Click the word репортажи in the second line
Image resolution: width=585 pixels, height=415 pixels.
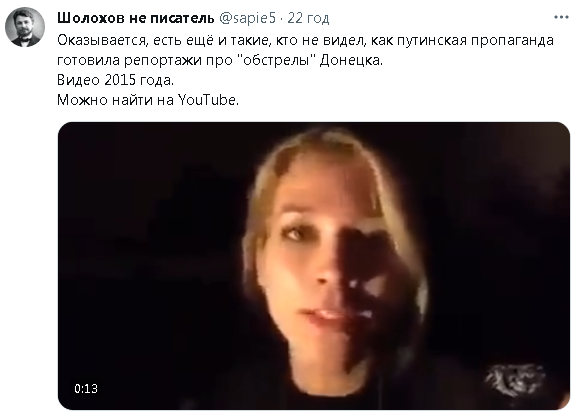(163, 61)
